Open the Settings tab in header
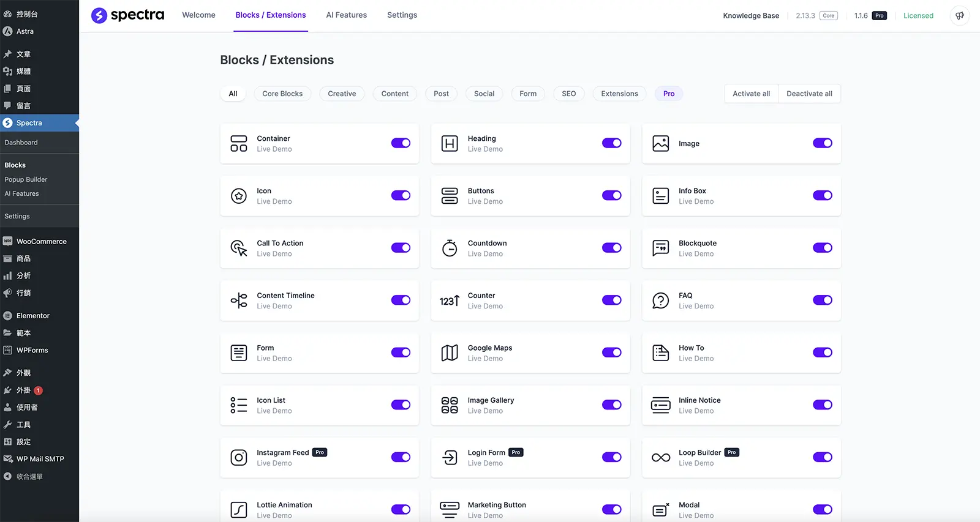 point(402,15)
